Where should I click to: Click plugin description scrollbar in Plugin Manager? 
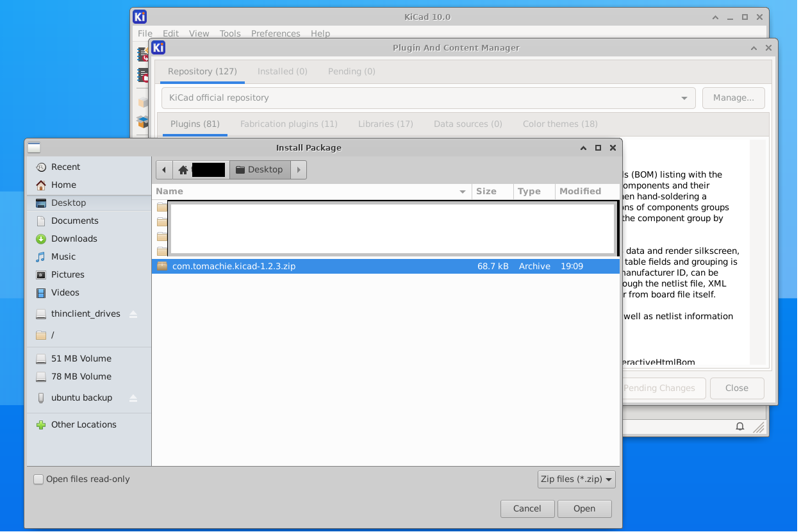point(758,252)
